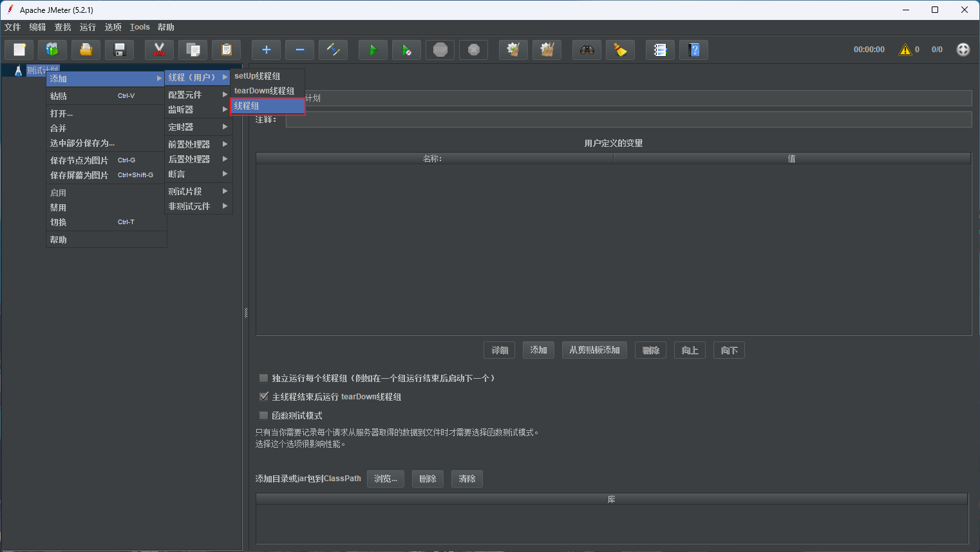Click the remote engines status icon
The height and width of the screenshot is (552, 980).
[x=963, y=50]
